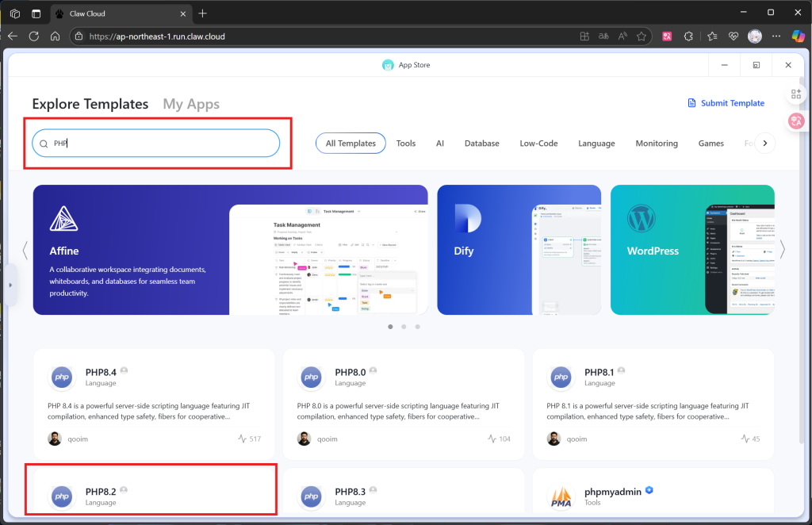Image resolution: width=812 pixels, height=525 pixels.
Task: Select the Games category filter
Action: [x=711, y=144]
